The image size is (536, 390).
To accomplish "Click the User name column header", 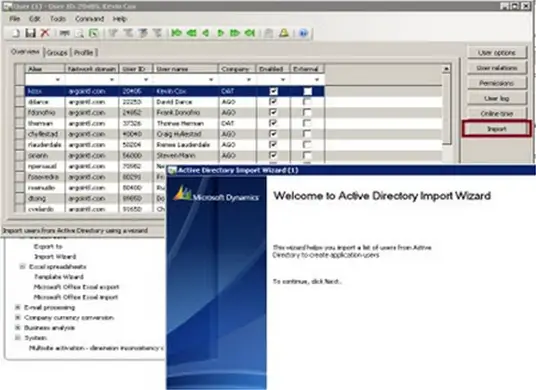I will tap(185, 69).
